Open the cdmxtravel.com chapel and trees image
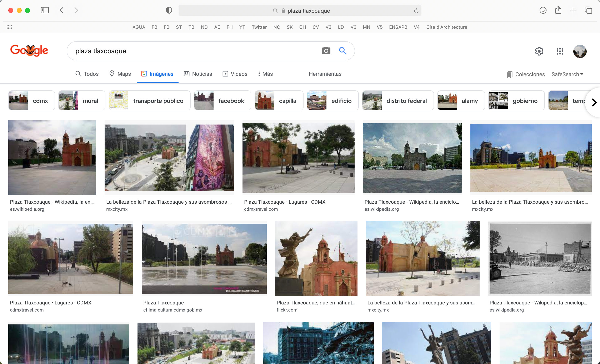Viewport: 600px width, 364px height. [x=298, y=158]
